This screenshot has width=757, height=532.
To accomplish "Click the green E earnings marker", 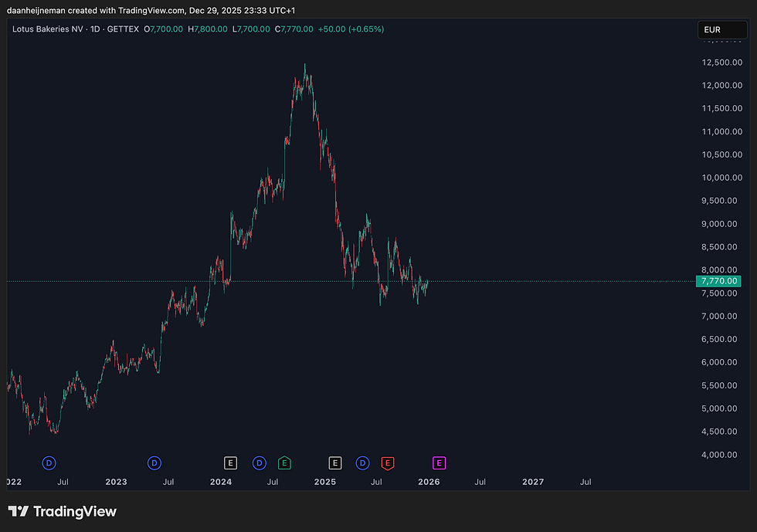I will point(284,463).
